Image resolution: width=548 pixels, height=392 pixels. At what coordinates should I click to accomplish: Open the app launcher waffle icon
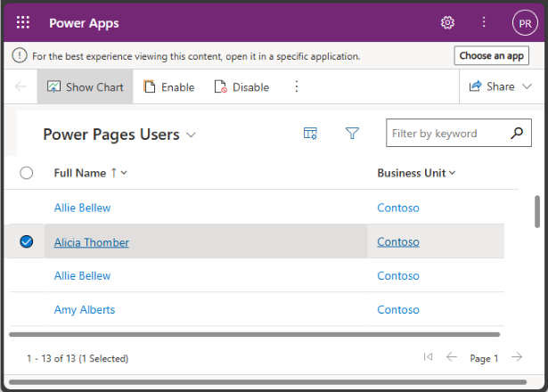click(23, 22)
